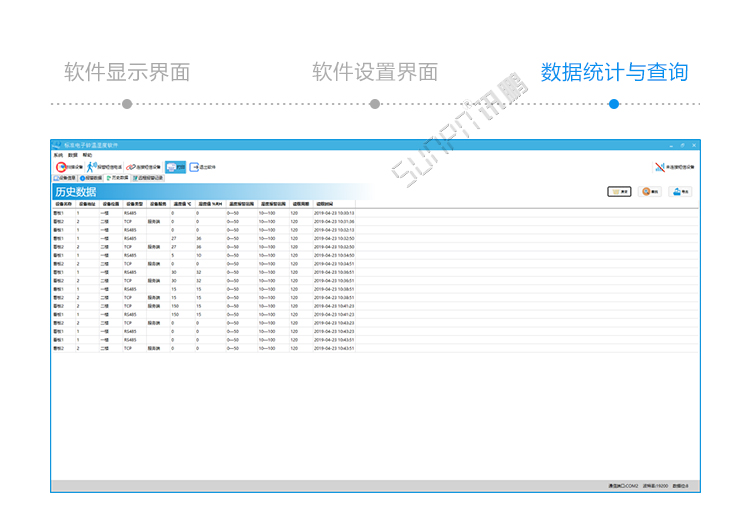Select the 软件设置界面 heading
Image resolution: width=750 pixels, height=507 pixels.
(375, 72)
